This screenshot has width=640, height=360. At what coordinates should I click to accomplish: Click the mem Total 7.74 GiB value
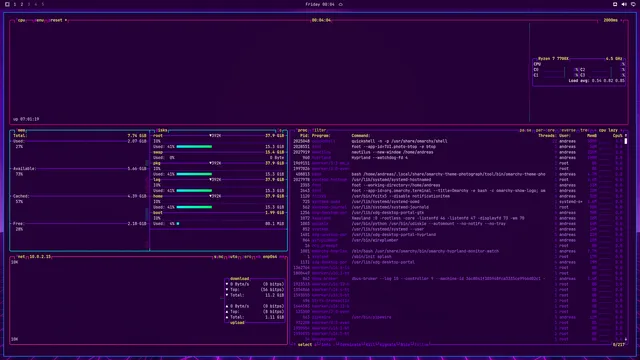pos(137,136)
